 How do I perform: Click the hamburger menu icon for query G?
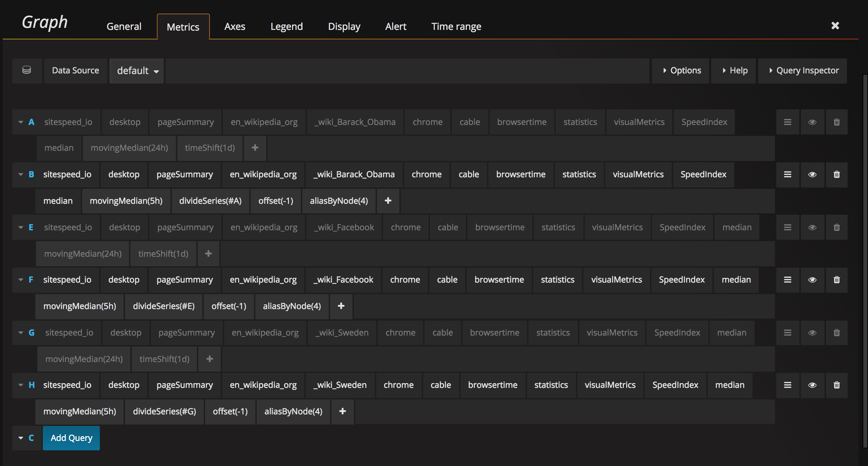788,332
